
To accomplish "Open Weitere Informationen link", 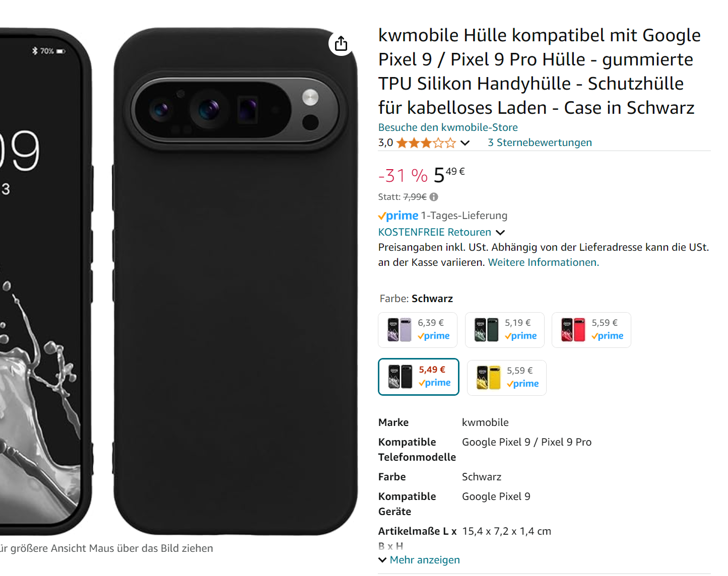I will click(544, 262).
